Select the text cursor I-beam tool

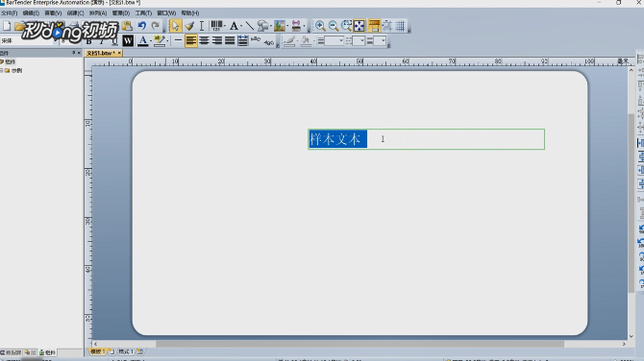[202, 26]
